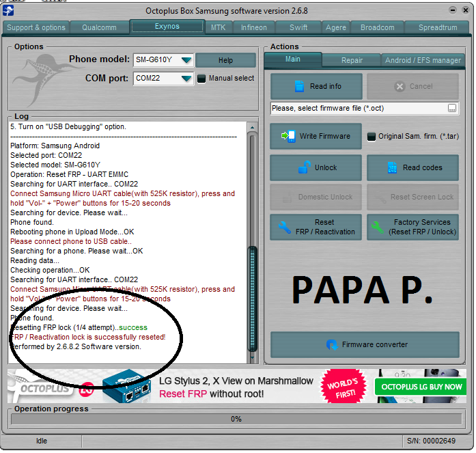Click the X icon on Cancel button
This screenshot has height=453, width=476.
coord(400,87)
